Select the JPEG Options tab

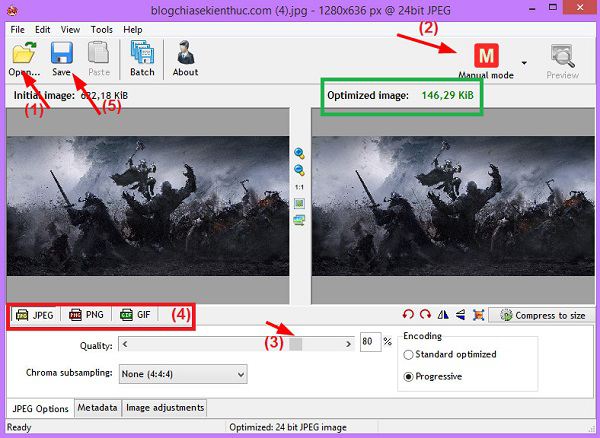pyautogui.click(x=40, y=408)
